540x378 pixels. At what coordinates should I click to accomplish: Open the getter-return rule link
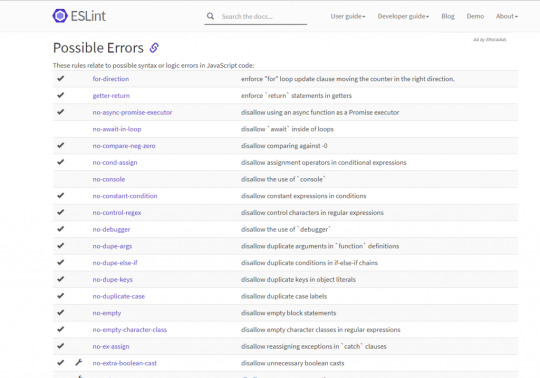click(111, 96)
